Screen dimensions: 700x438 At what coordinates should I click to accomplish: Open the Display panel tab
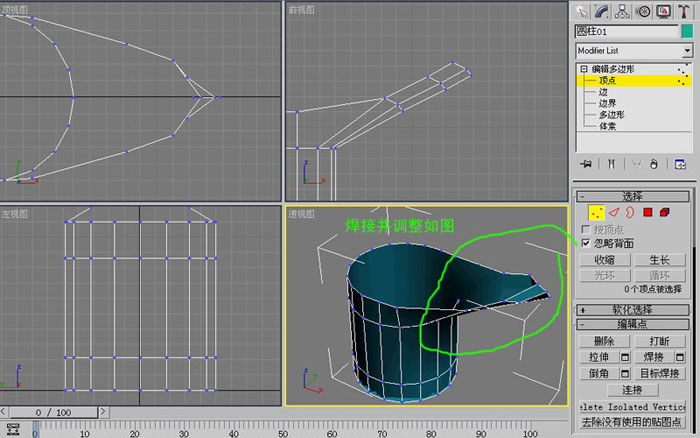[x=663, y=12]
